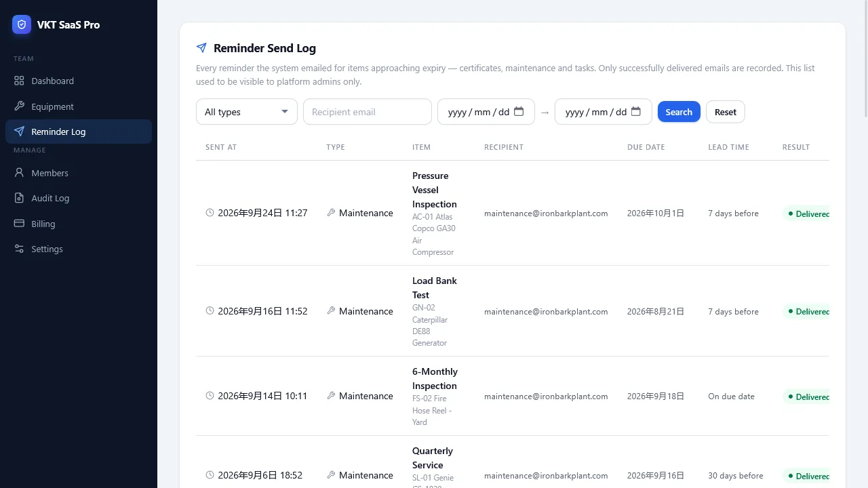Click the paper-plane icon beside Reminder Send Log heading
This screenshot has width=868, height=488.
click(201, 48)
